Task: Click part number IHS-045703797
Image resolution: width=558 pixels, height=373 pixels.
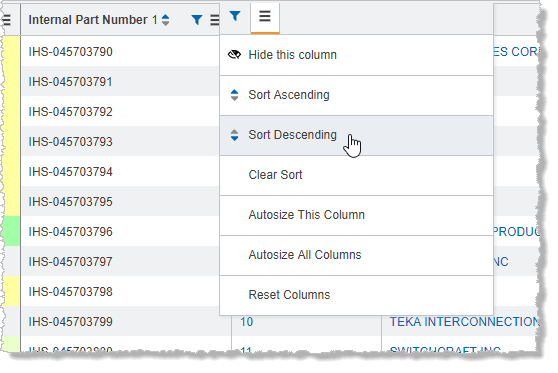Action: [x=70, y=262]
